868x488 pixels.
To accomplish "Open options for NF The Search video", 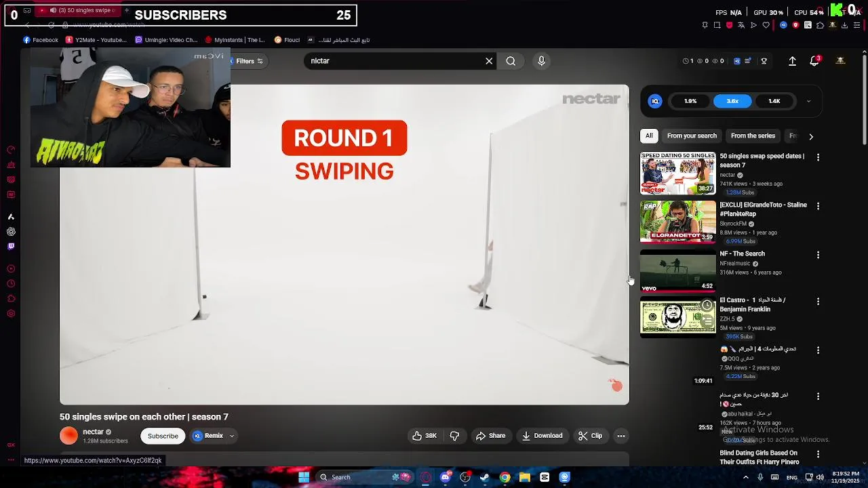I will point(818,255).
